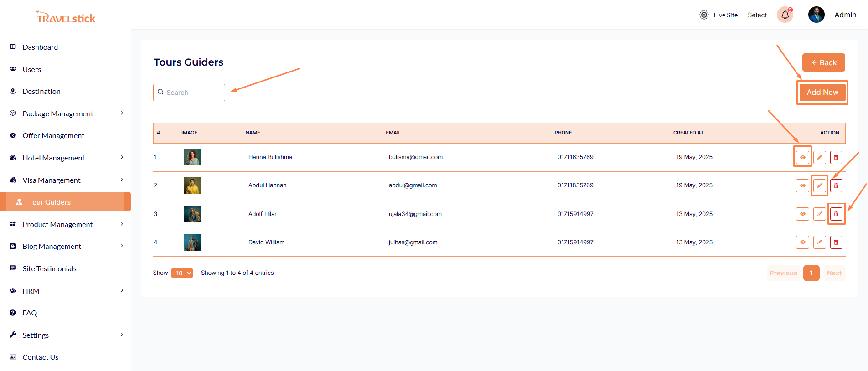The image size is (868, 371).
Task: Expand Hotel Management submenu chevron
Action: pos(122,157)
